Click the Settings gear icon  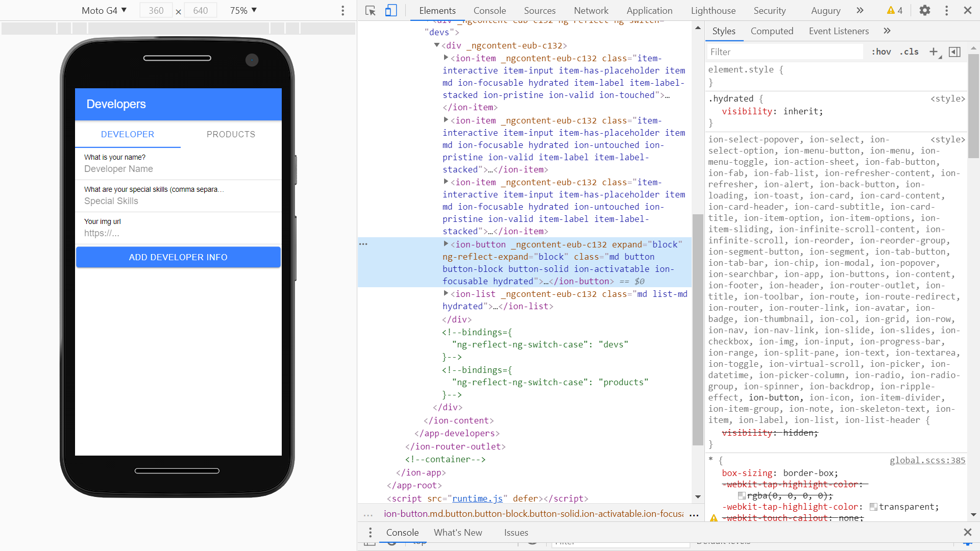point(925,10)
